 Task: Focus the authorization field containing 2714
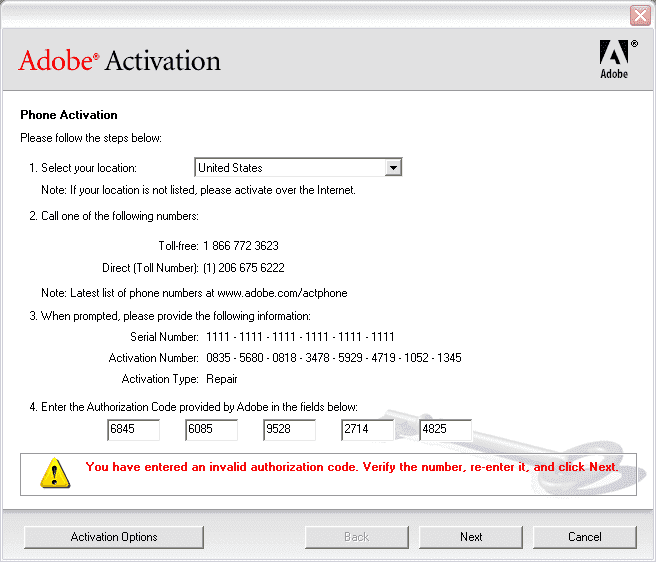367,430
